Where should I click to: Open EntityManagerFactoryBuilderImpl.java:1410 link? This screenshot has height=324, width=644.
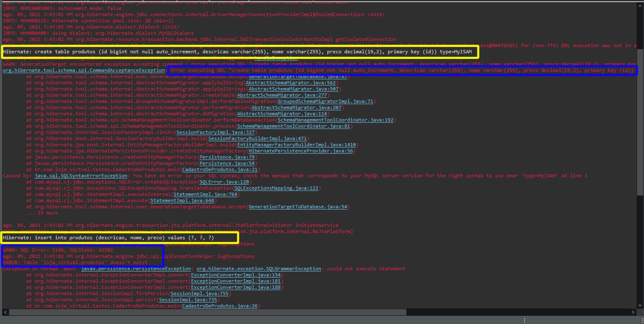coord(296,145)
